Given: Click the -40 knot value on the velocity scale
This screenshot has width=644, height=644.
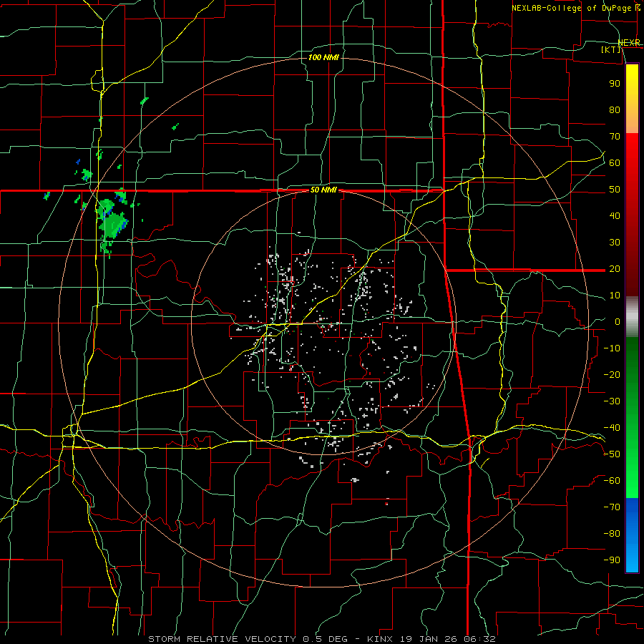Looking at the screenshot, I should pyautogui.click(x=612, y=428).
